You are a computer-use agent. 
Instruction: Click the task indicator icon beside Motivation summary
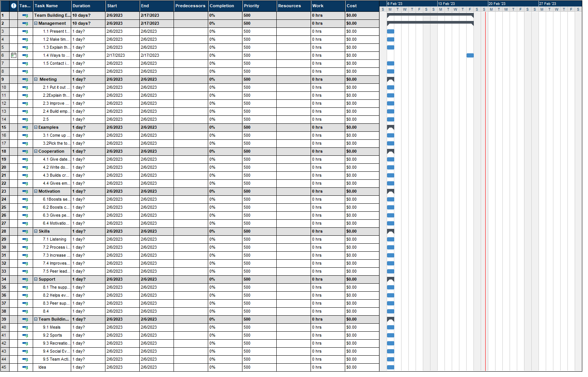coord(25,191)
